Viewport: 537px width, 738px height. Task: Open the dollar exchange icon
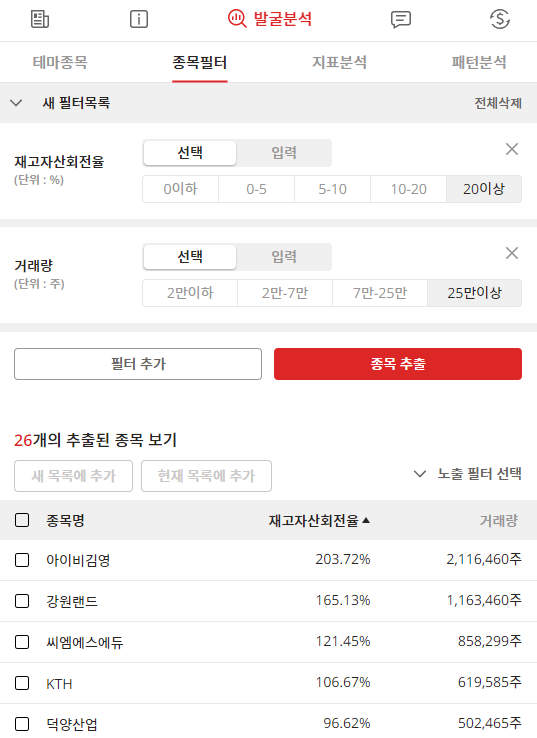[500, 19]
